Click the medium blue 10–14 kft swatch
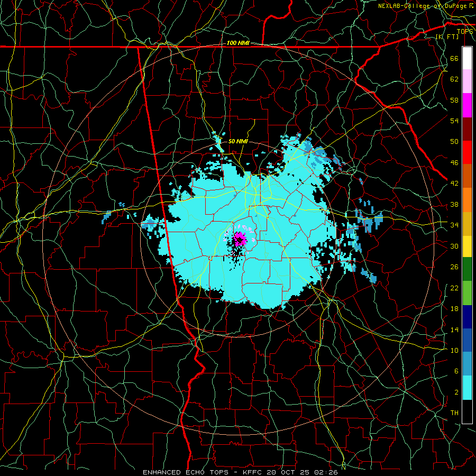This screenshot has width=476, height=476. coord(467,340)
